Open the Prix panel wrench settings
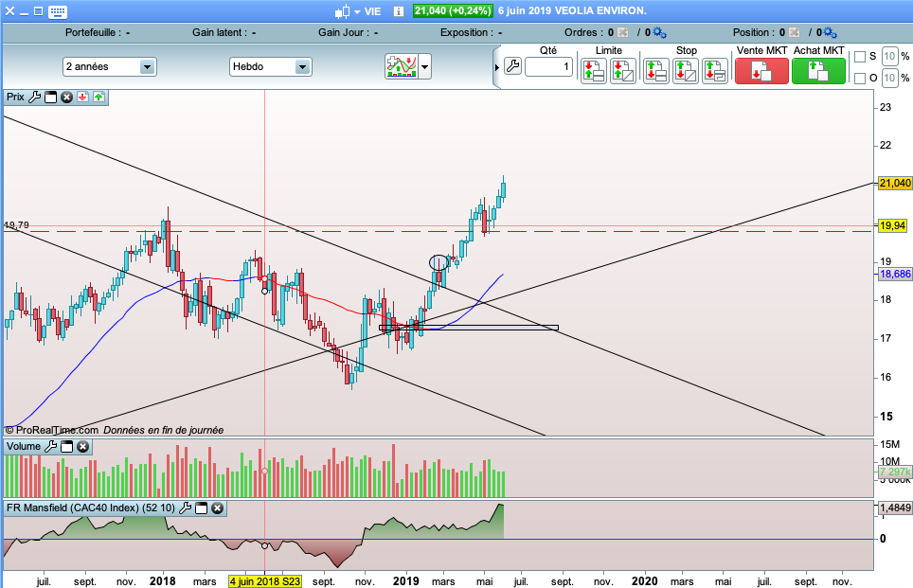This screenshot has height=588, width=913. coord(34,97)
